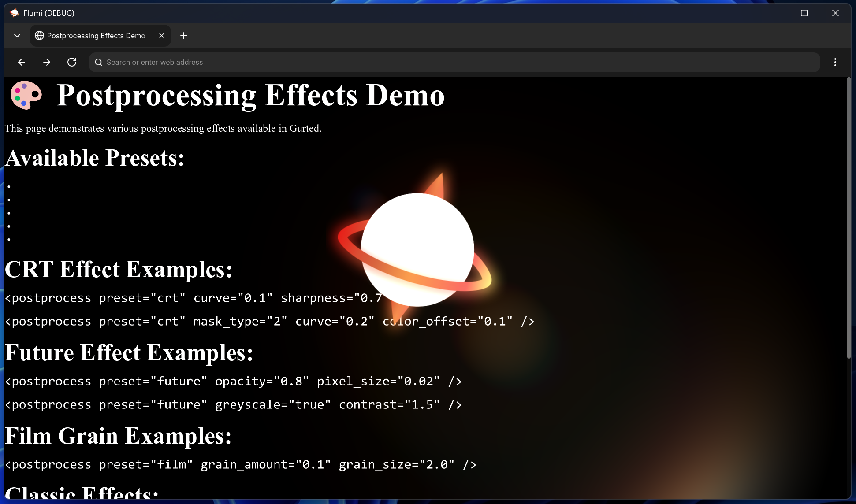Click inside the address bar
The width and height of the screenshot is (856, 504).
coord(309,62)
